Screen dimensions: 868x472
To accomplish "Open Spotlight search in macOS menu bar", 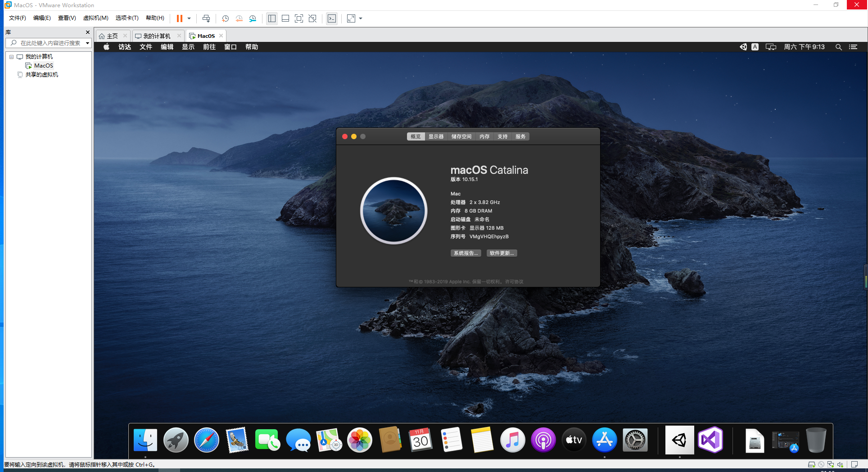I will point(839,47).
